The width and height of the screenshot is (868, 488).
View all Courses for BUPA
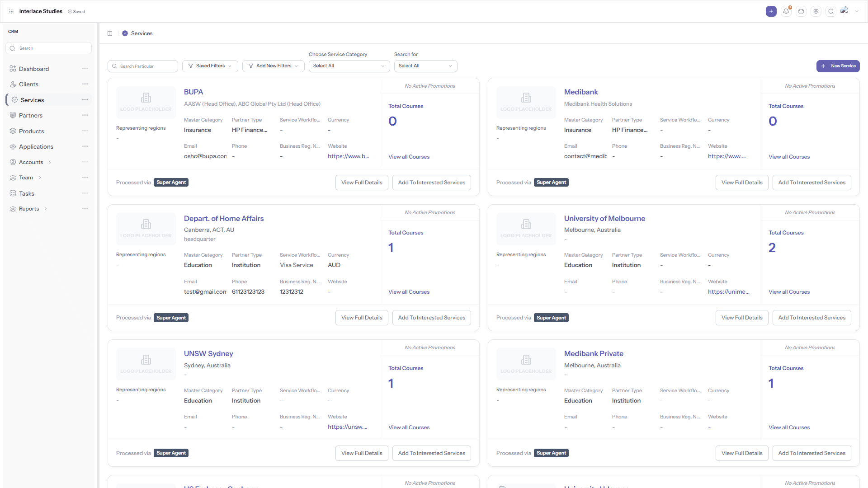pyautogui.click(x=409, y=157)
